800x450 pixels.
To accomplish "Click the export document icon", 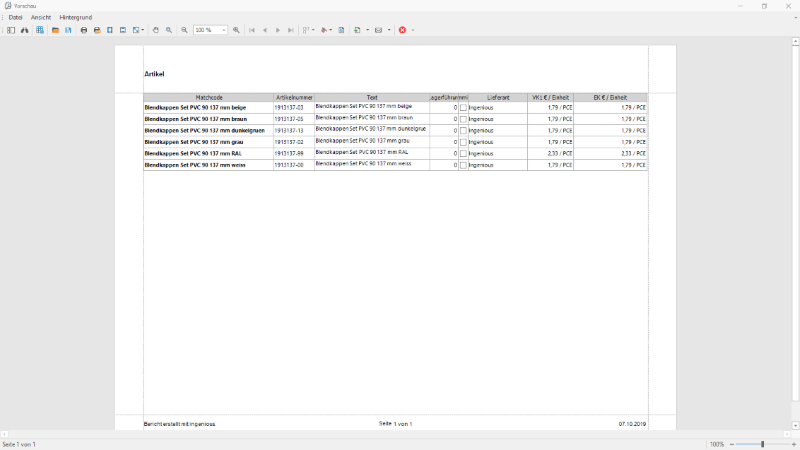I will coord(357,30).
